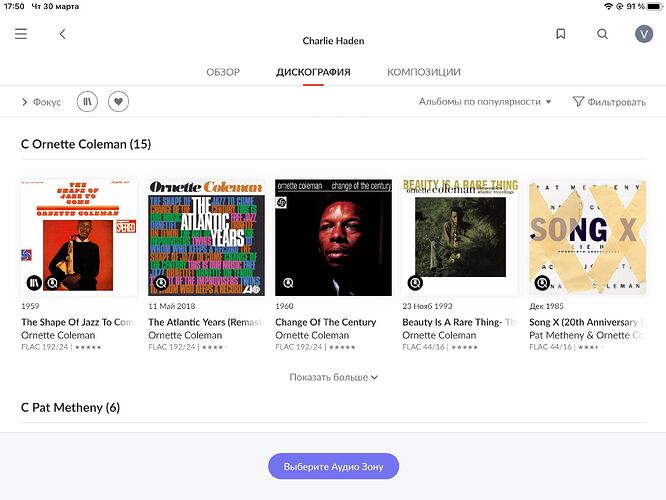
Task: Open The Shape Of Jazz To Come title
Action: [79, 322]
